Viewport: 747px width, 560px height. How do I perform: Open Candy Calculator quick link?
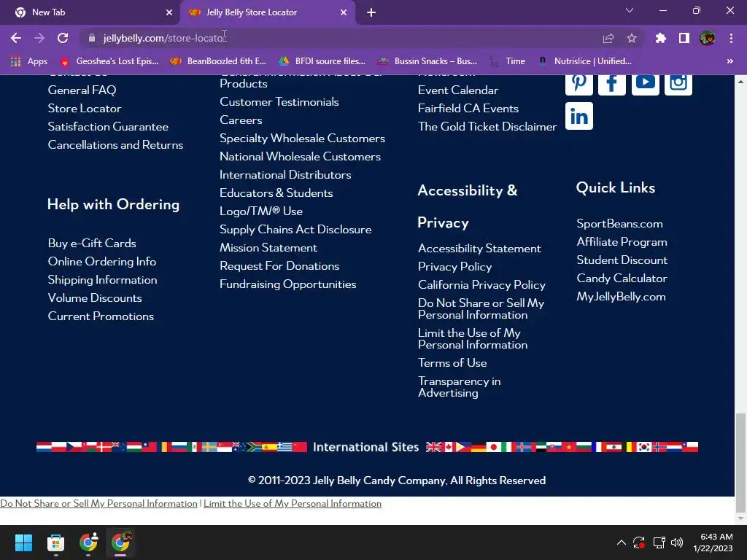[622, 279]
